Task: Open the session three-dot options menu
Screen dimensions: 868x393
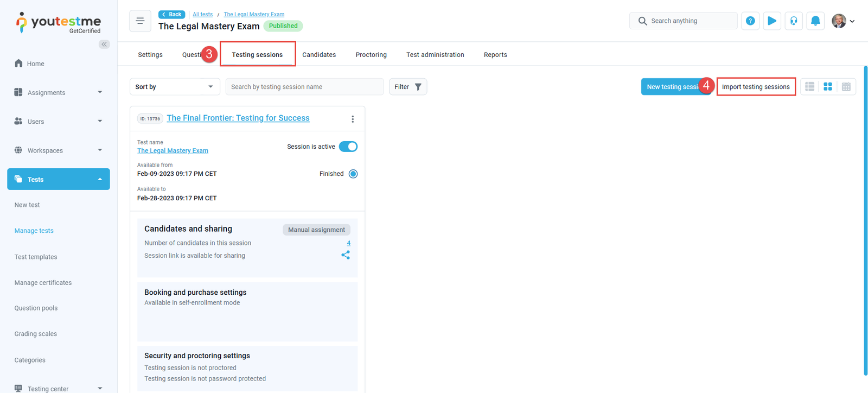Action: pyautogui.click(x=353, y=119)
